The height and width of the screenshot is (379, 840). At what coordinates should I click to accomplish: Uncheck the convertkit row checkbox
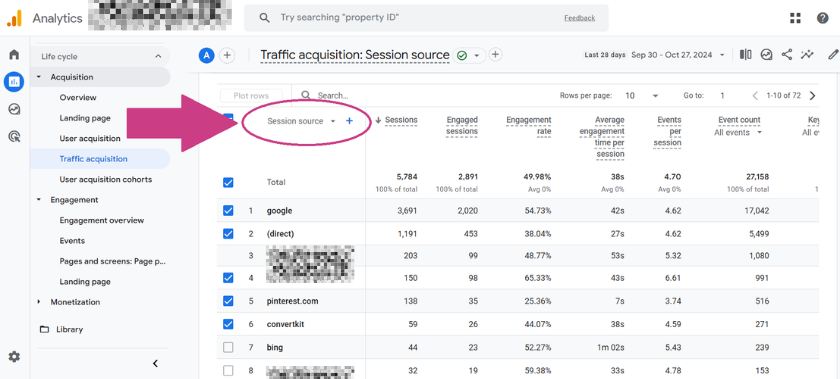click(x=228, y=324)
